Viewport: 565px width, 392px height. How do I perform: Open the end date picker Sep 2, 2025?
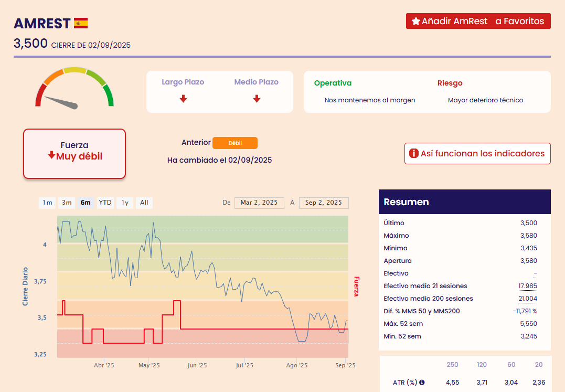coord(324,203)
